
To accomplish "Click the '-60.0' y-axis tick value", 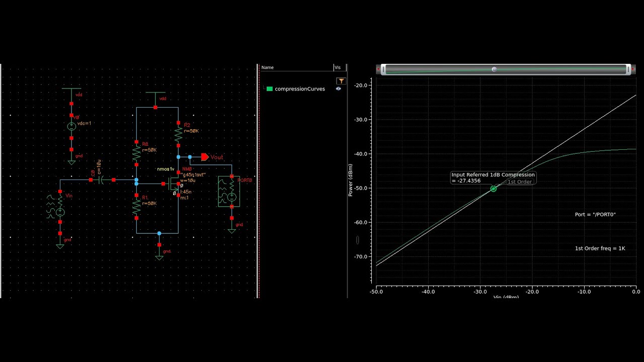I will pyautogui.click(x=361, y=222).
